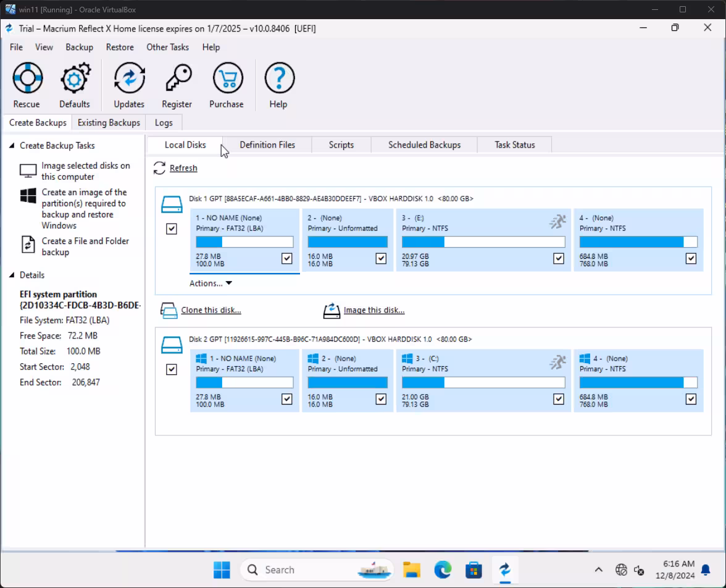This screenshot has width=726, height=588.
Task: Show hidden system tray icons
Action: (599, 570)
